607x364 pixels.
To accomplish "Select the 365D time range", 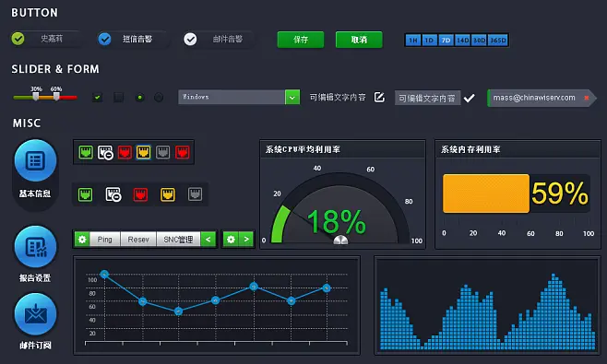I will pos(498,41).
